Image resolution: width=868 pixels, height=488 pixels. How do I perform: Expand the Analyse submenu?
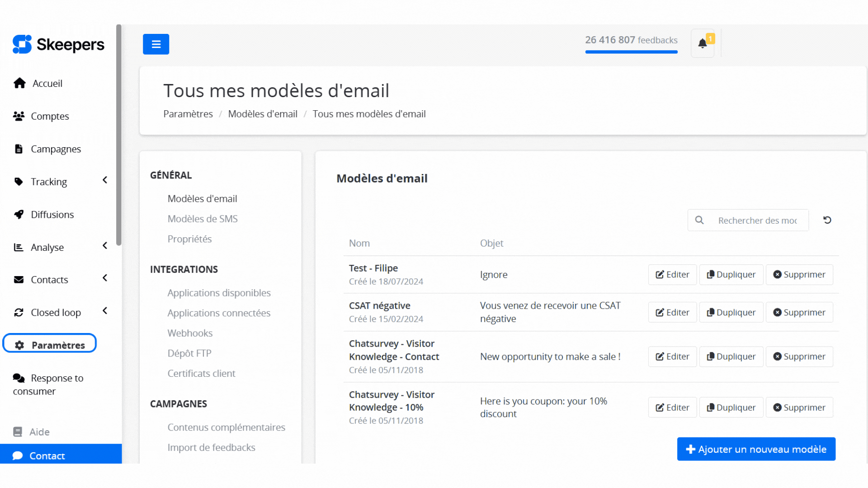tap(104, 245)
